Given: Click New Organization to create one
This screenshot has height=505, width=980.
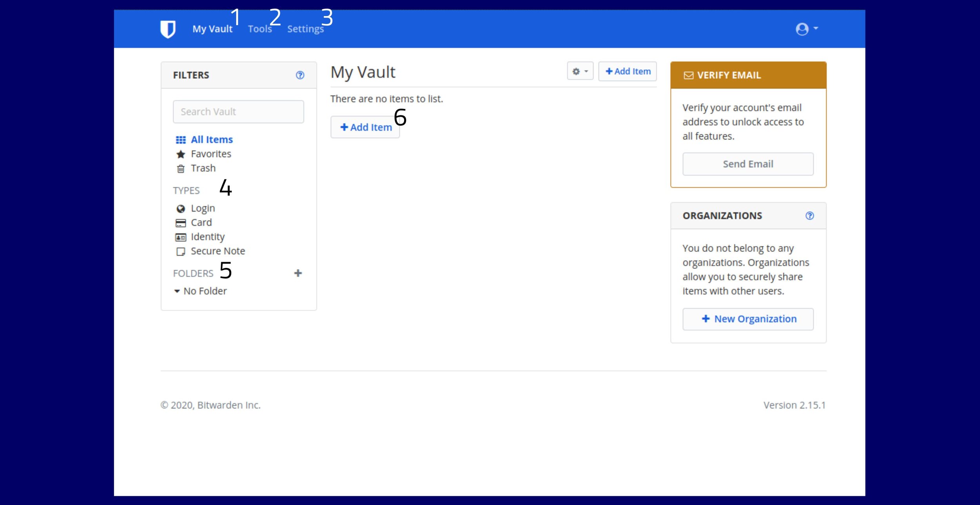Looking at the screenshot, I should (748, 318).
